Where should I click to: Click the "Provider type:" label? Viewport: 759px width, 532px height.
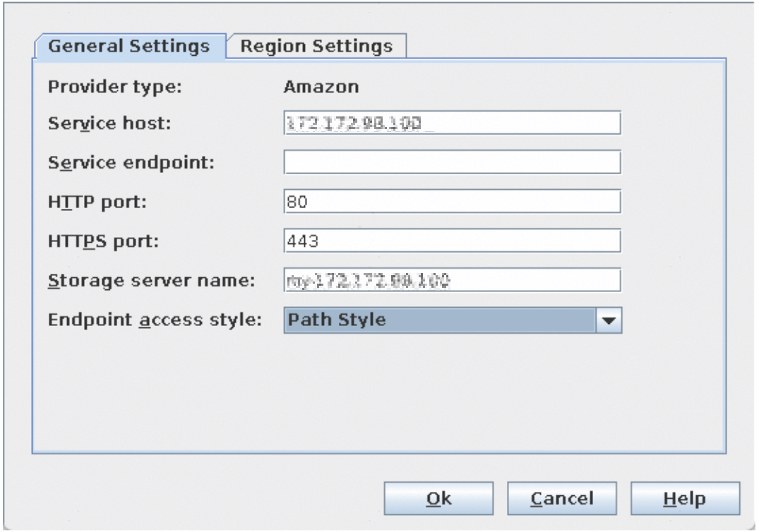[x=115, y=87]
